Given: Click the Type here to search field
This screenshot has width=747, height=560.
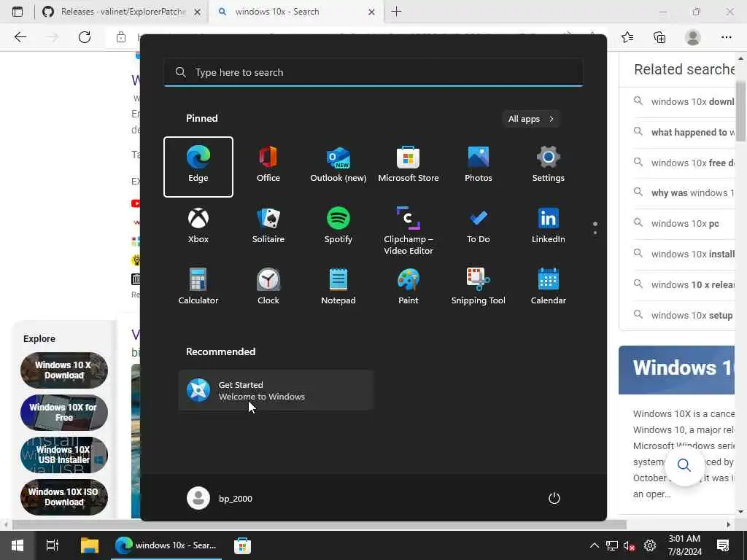Looking at the screenshot, I should pos(373,72).
